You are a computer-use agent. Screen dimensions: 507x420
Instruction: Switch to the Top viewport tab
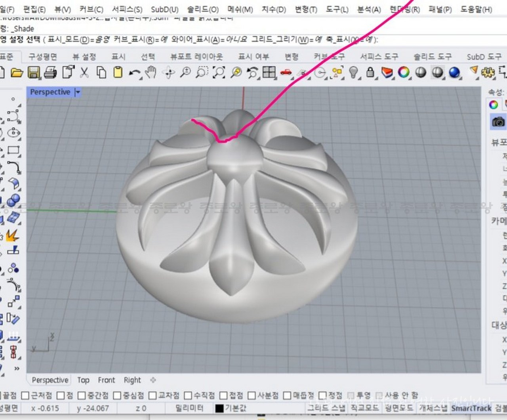pyautogui.click(x=83, y=380)
